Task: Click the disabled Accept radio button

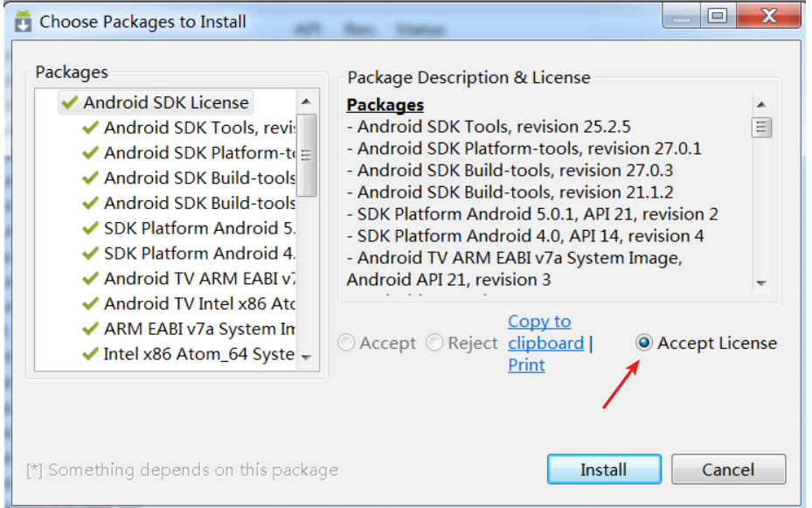Action: point(345,343)
